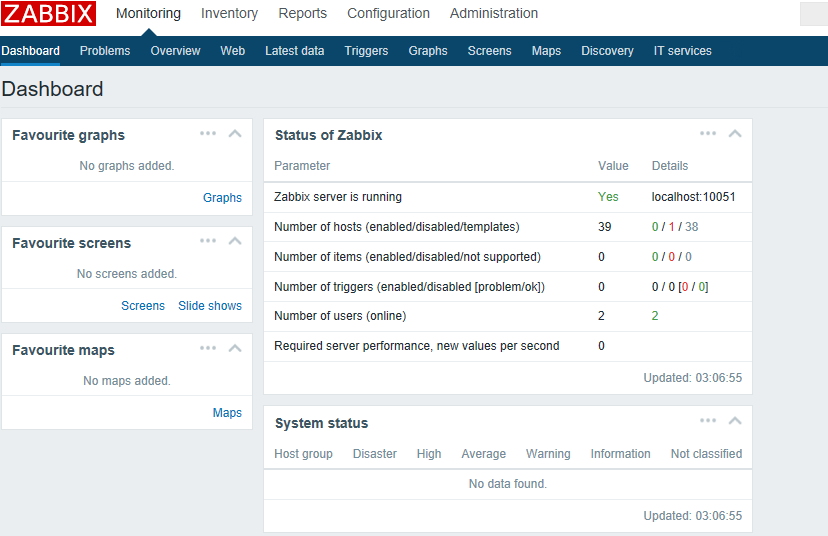The image size is (828, 536).
Task: Open Status of Zabbix widget options menu
Action: 708,134
